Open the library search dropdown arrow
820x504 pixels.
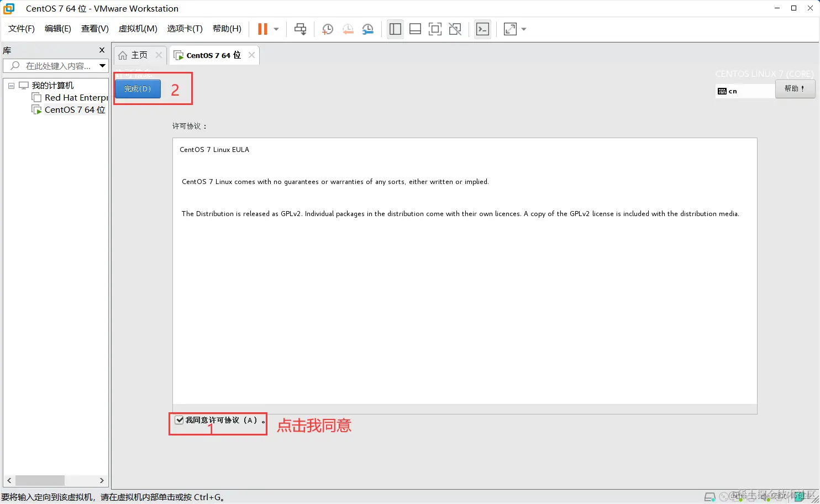point(102,66)
